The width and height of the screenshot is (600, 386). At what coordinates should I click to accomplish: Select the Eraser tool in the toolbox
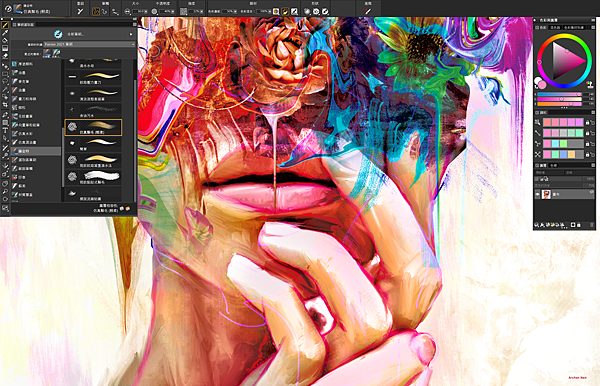pyautogui.click(x=5, y=56)
